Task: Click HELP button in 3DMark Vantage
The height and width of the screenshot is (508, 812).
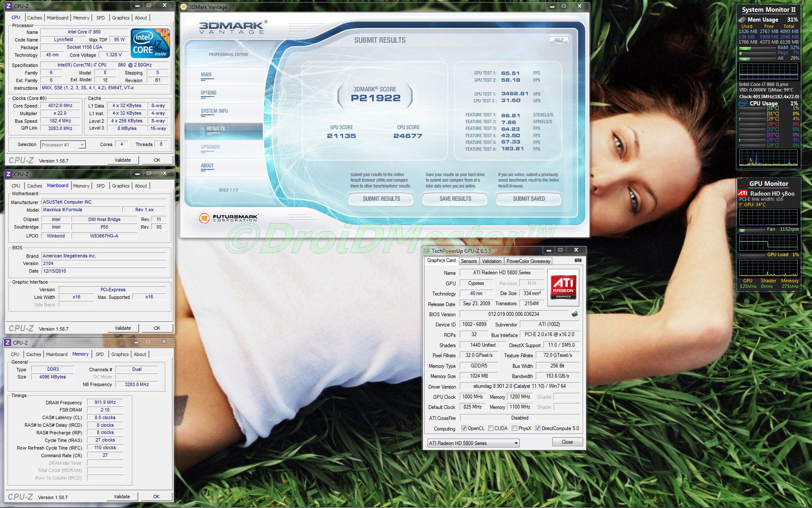Action: 559,40
